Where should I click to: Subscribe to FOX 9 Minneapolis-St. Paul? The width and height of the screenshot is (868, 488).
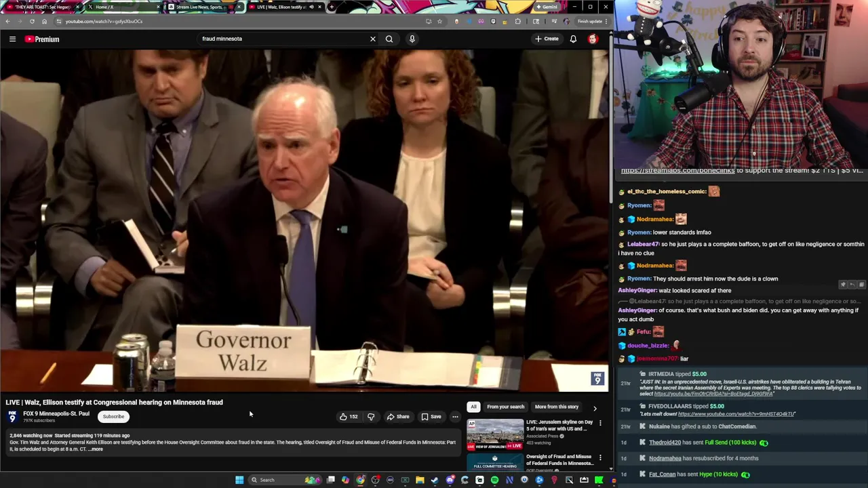tap(113, 417)
